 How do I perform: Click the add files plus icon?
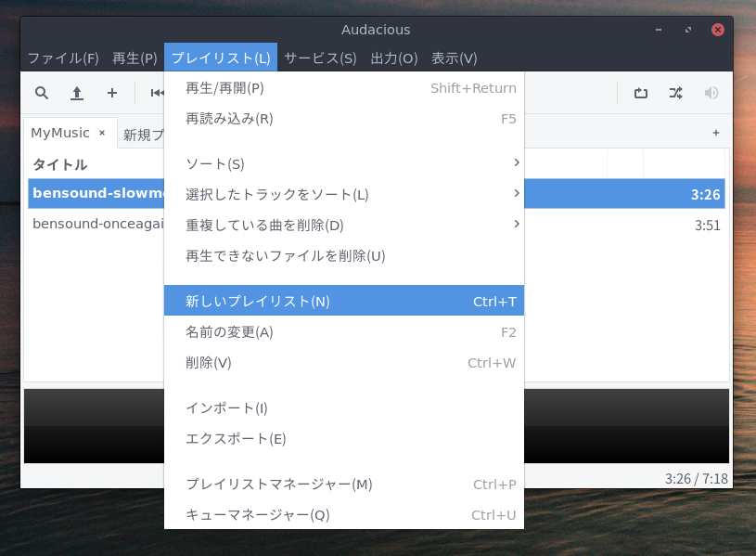tap(112, 93)
